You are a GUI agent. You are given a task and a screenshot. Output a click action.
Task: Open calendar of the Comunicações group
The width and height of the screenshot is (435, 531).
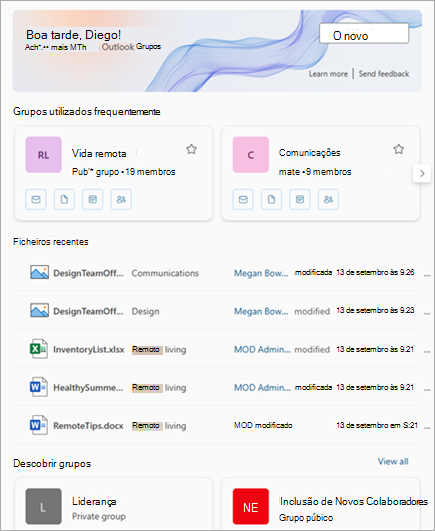click(300, 199)
